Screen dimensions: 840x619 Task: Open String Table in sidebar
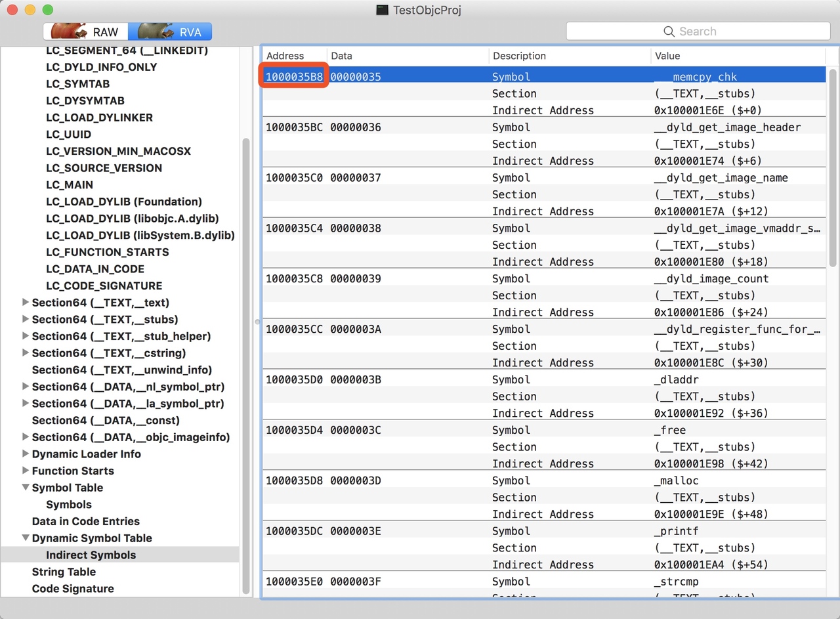64,572
